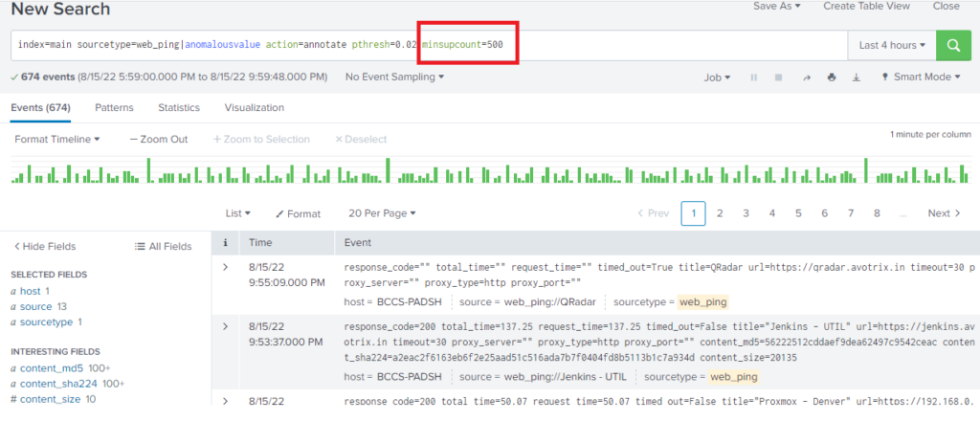Open Save As menu
980x421 pixels.
(x=777, y=6)
